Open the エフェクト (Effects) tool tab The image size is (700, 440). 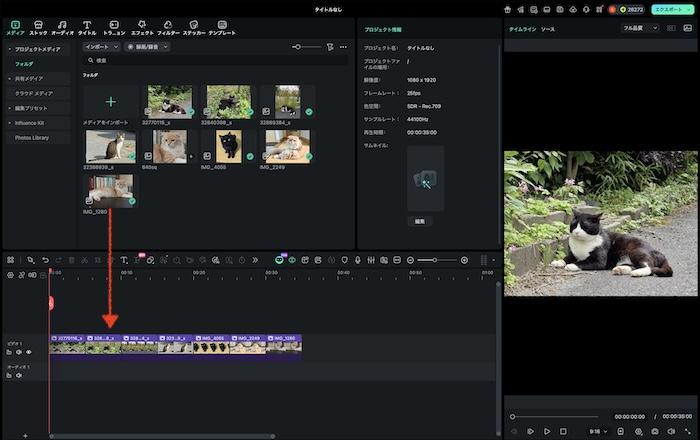click(142, 26)
